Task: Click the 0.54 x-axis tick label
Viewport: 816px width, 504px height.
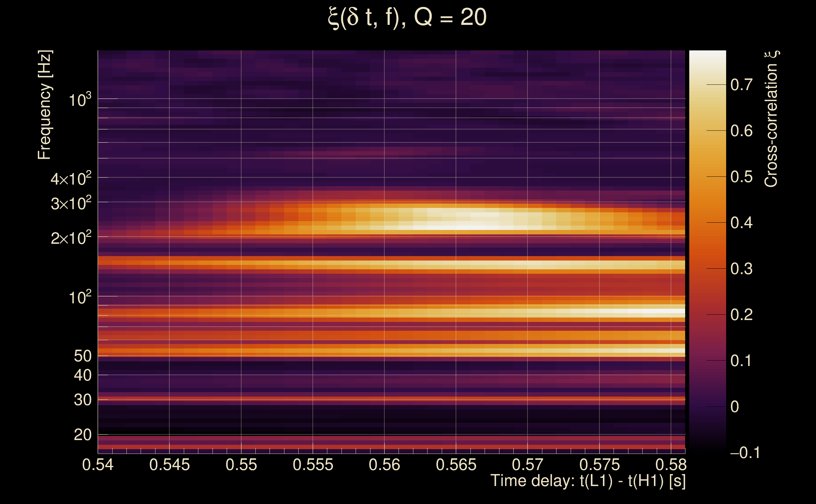Action: pos(98,465)
